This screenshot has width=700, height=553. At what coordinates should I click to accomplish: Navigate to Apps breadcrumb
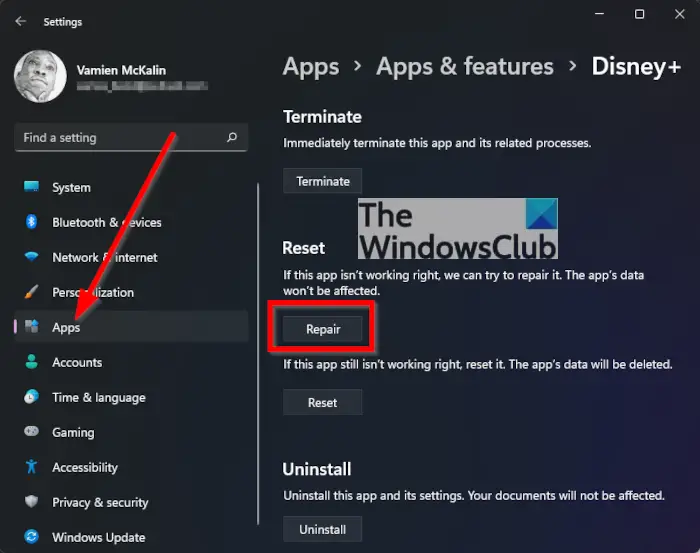311,67
